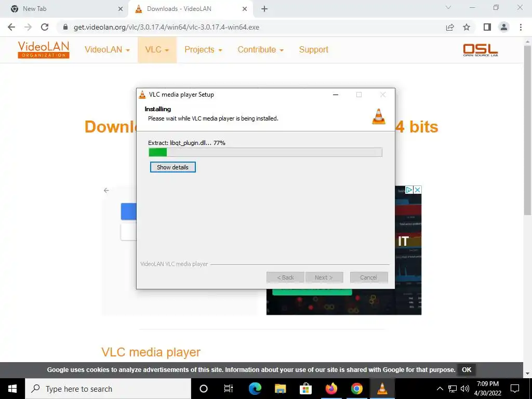The image size is (532, 399).
Task: Click the Installing header text
Action: 158,109
